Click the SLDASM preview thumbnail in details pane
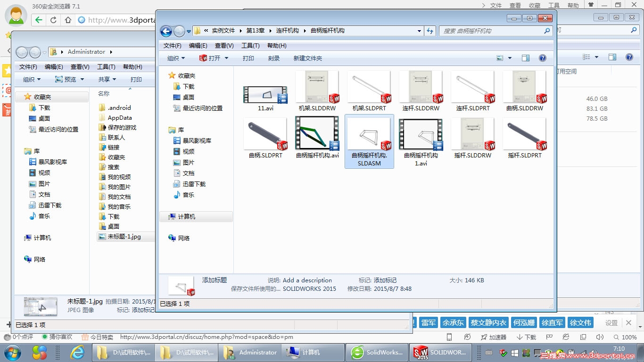Viewport: 644px width, 362px height. pyautogui.click(x=181, y=286)
